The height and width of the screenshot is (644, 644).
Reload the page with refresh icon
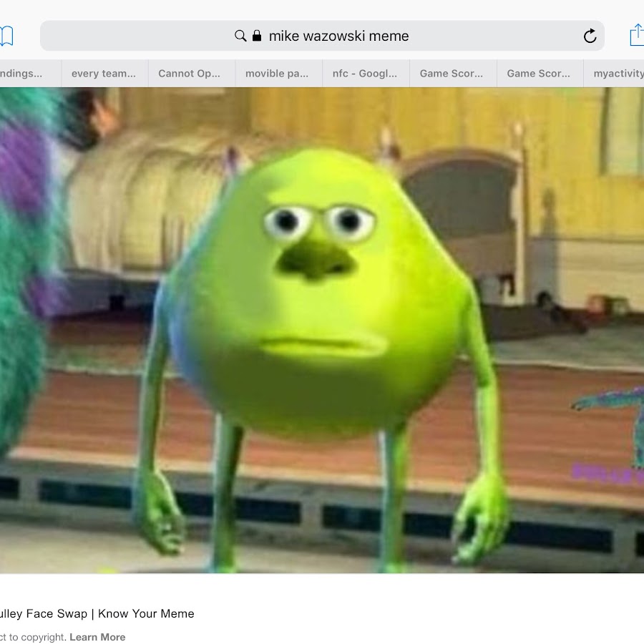[x=590, y=36]
